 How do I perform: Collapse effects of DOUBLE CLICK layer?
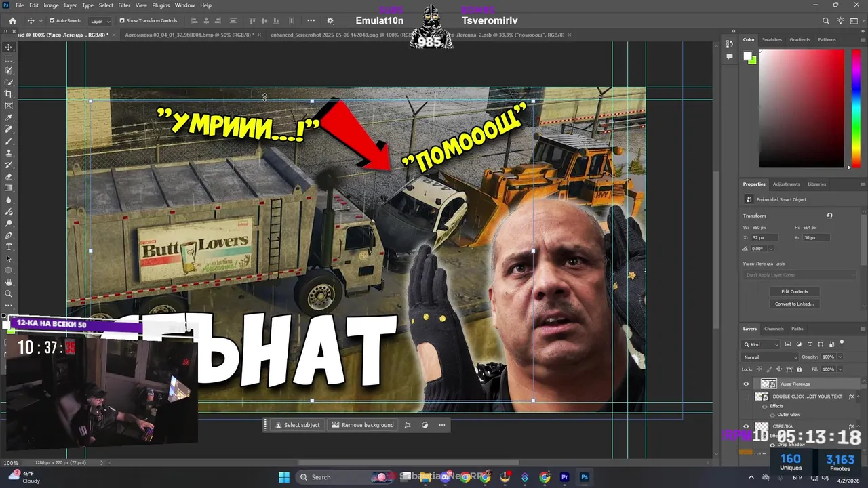(x=859, y=396)
